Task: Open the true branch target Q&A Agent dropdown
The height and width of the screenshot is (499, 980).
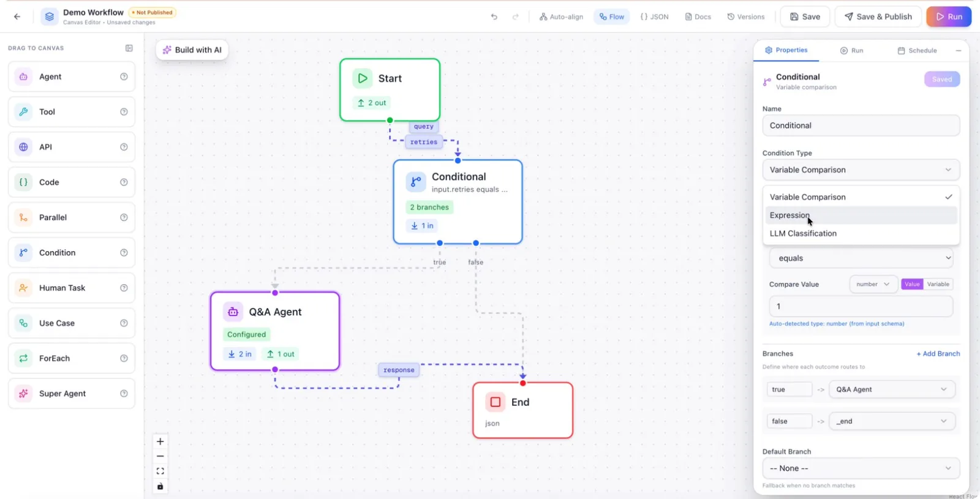Action: pyautogui.click(x=892, y=389)
